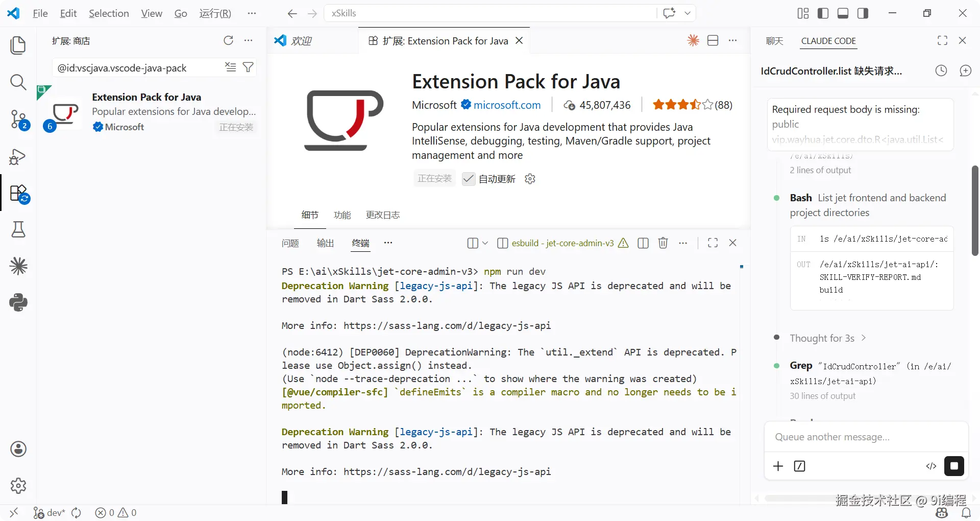Open more actions in extensions sidebar header
The height and width of the screenshot is (521, 980).
pos(249,40)
